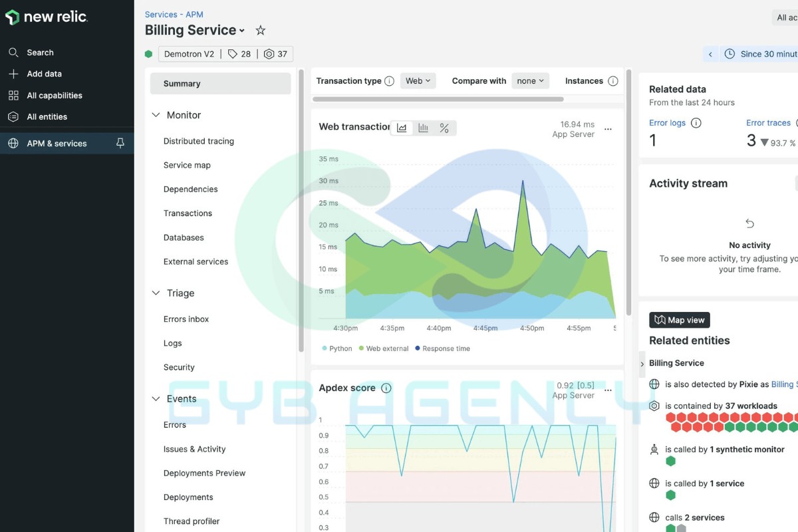This screenshot has width=798, height=532.
Task: Unpin APM & services pin icon
Action: [120, 143]
